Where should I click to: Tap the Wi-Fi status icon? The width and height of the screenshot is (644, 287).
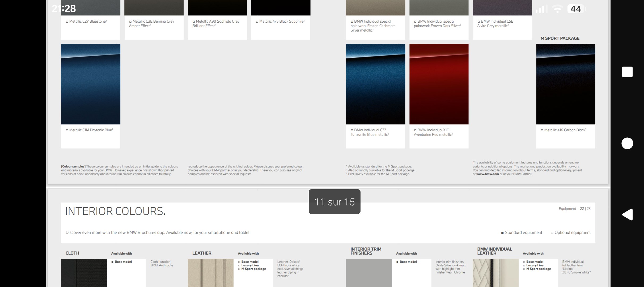point(557,9)
